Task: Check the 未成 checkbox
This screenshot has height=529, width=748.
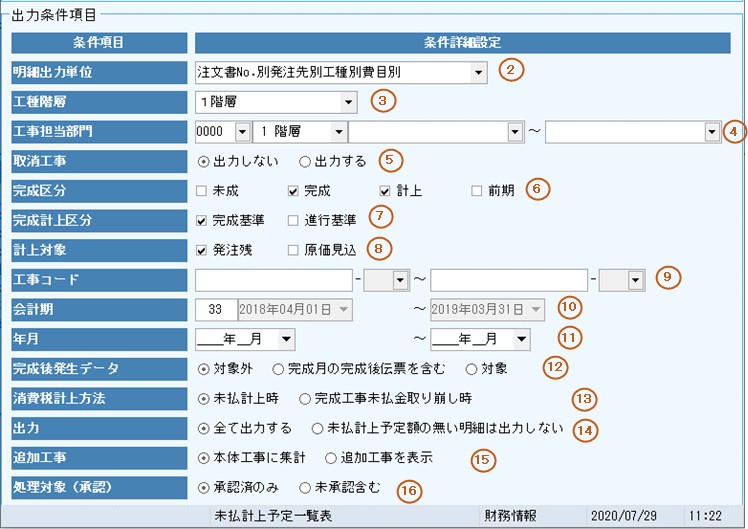Action: coord(204,190)
